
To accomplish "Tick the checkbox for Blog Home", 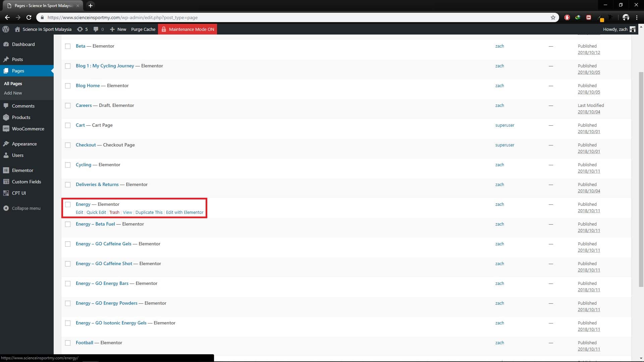I will [68, 86].
